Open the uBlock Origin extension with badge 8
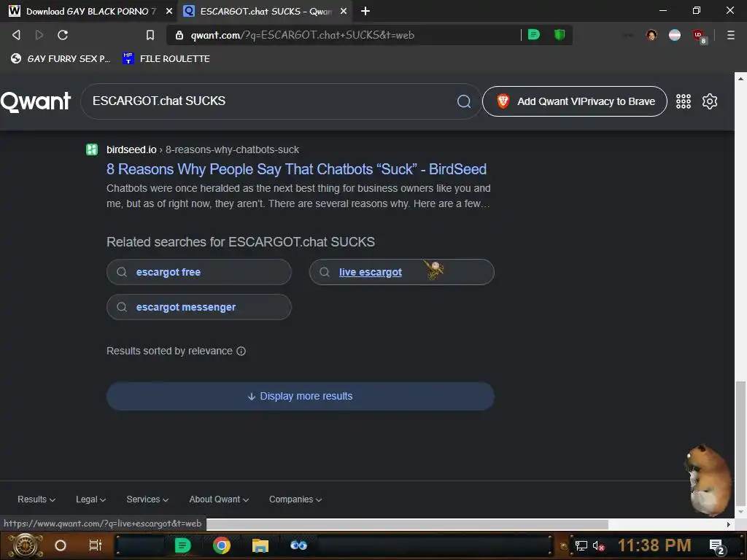 tap(699, 36)
